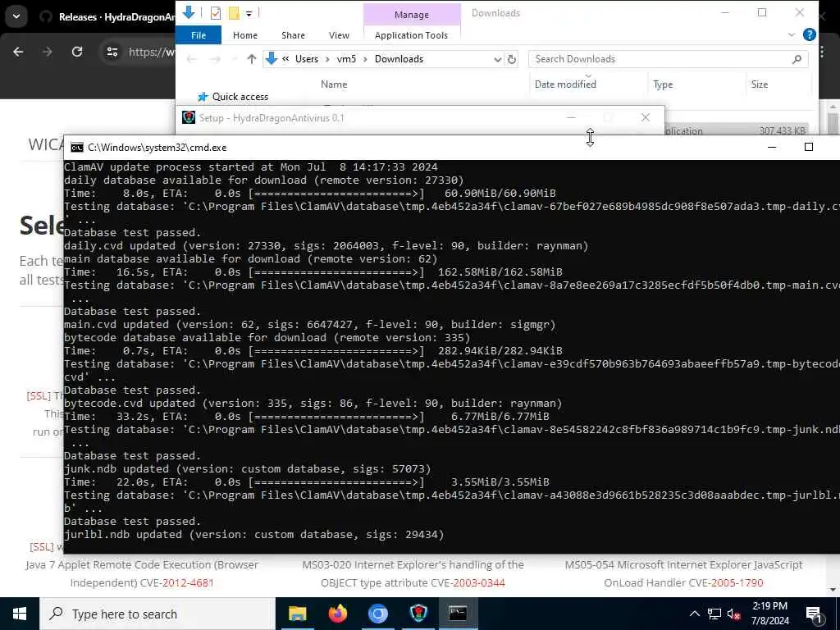Sort files by Name column
This screenshot has height=630, width=840.
[x=334, y=84]
